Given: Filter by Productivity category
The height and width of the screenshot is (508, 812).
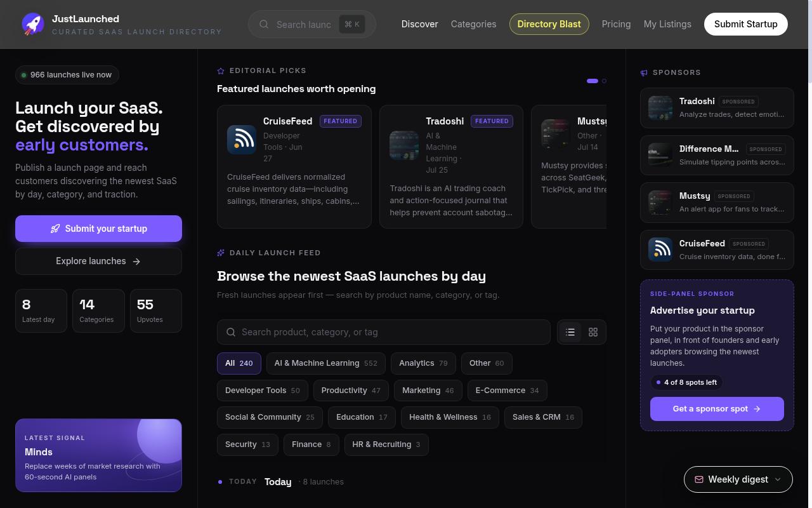Looking at the screenshot, I should (x=351, y=391).
